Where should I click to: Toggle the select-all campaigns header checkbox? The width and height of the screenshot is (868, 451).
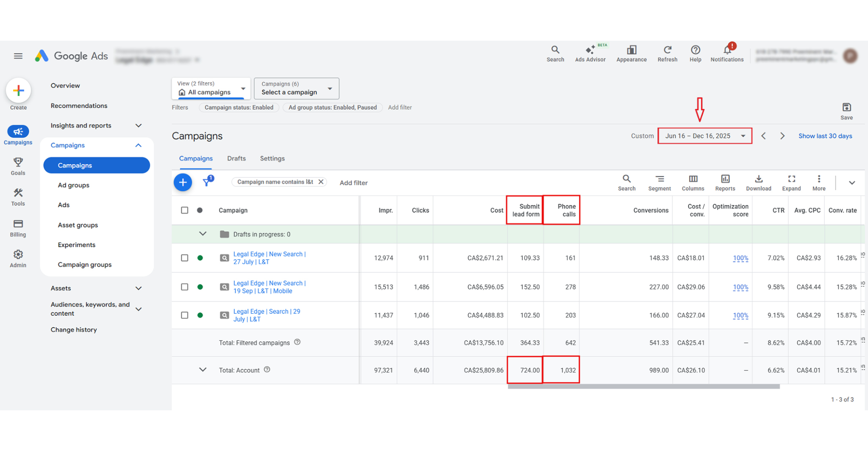184,210
